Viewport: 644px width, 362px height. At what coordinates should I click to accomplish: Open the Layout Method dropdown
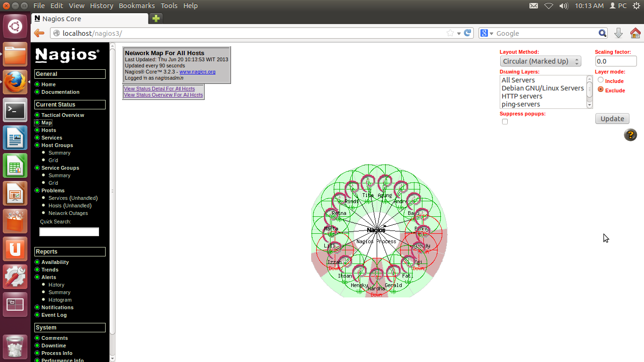pyautogui.click(x=540, y=61)
